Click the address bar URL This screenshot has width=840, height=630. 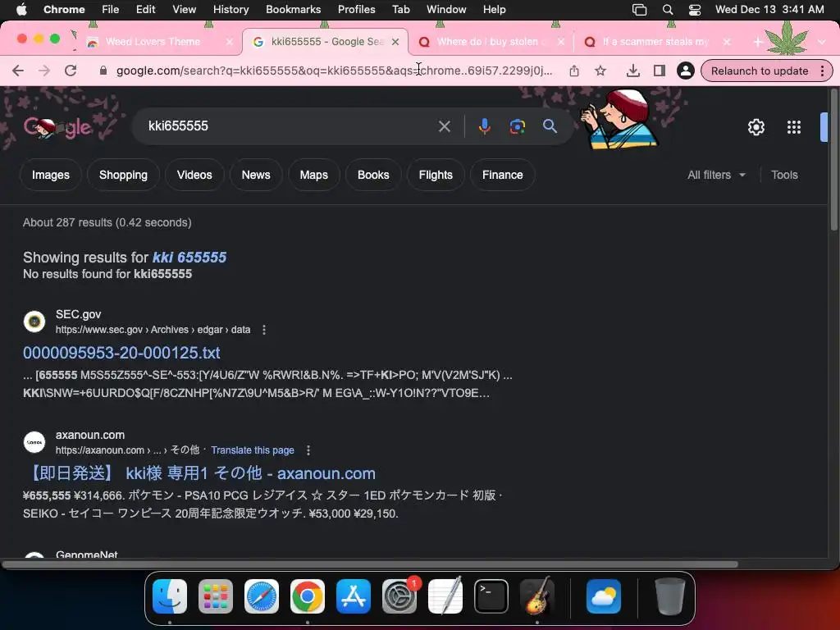[335, 71]
